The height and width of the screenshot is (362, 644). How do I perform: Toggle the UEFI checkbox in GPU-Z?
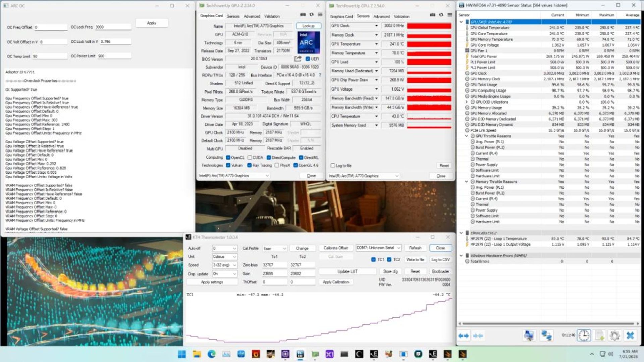click(x=308, y=59)
